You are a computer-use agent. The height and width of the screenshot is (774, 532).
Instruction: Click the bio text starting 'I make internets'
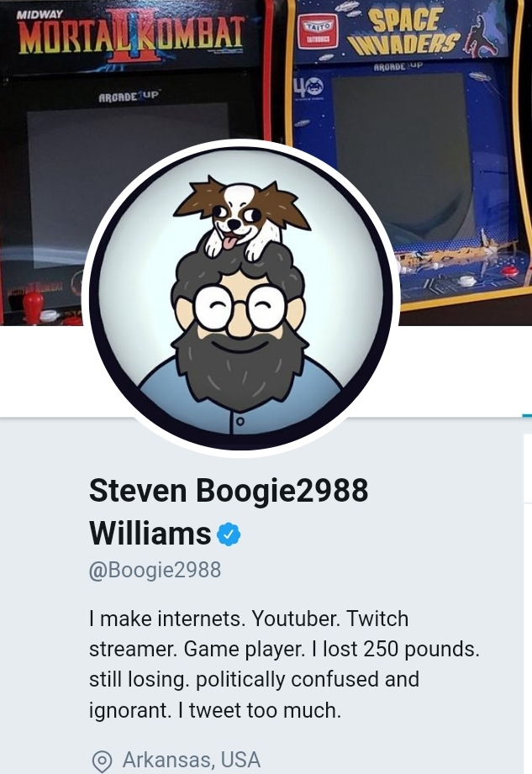pyautogui.click(x=284, y=665)
